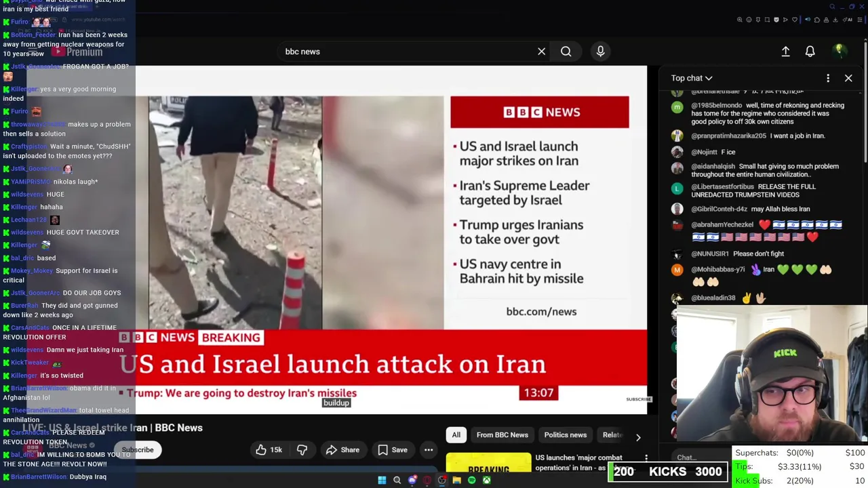Image resolution: width=868 pixels, height=488 pixels.
Task: Click the YouTube search magnifier button
Action: tap(566, 52)
